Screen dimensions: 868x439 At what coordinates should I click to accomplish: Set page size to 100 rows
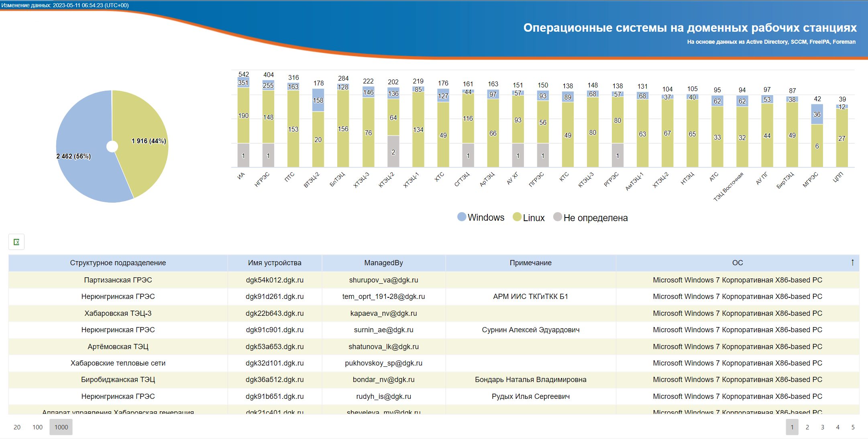[x=38, y=427]
